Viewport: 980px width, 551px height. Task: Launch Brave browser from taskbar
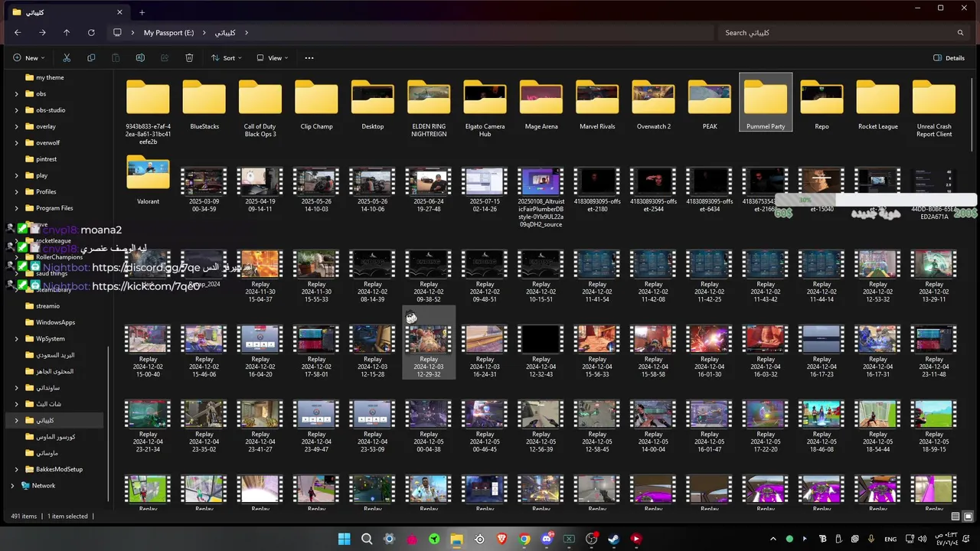point(501,539)
